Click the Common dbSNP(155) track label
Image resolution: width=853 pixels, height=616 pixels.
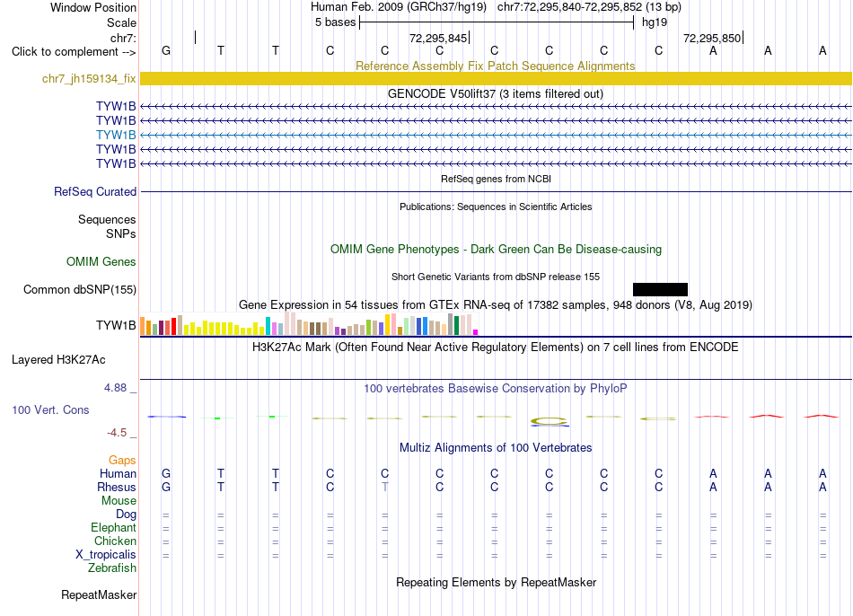tap(79, 289)
